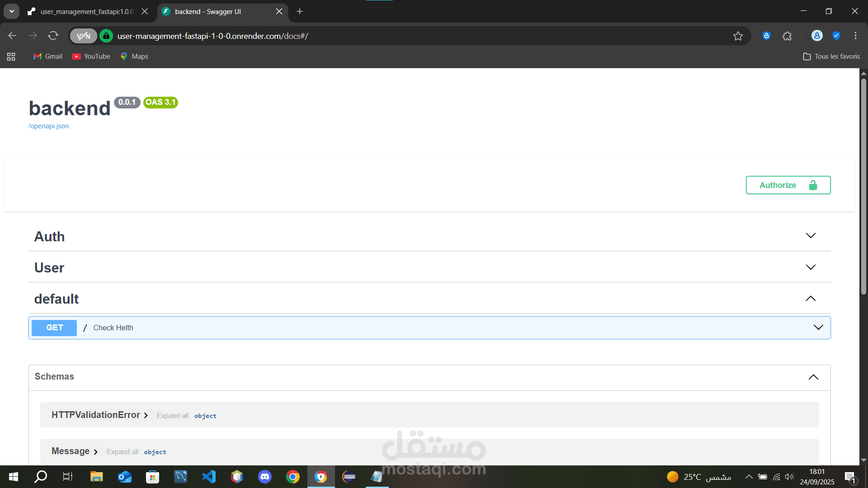Expand the GET Check Helth endpoint
This screenshot has width=868, height=488.
click(x=818, y=328)
